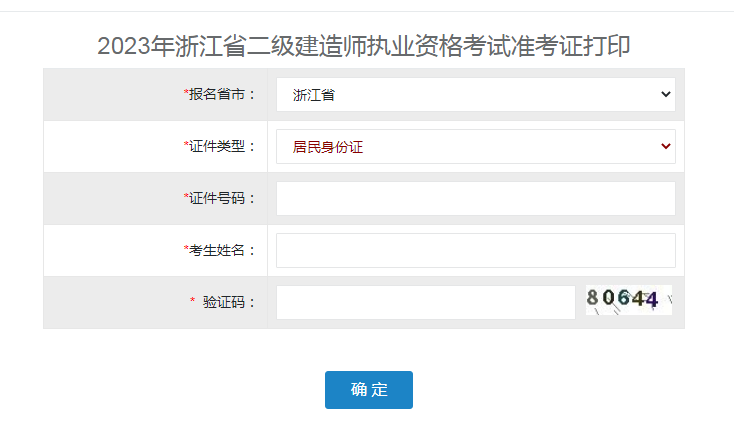Click the black chevron arrow of 浙江省 select
Image resolution: width=734 pixels, height=422 pixels.
[x=666, y=94]
